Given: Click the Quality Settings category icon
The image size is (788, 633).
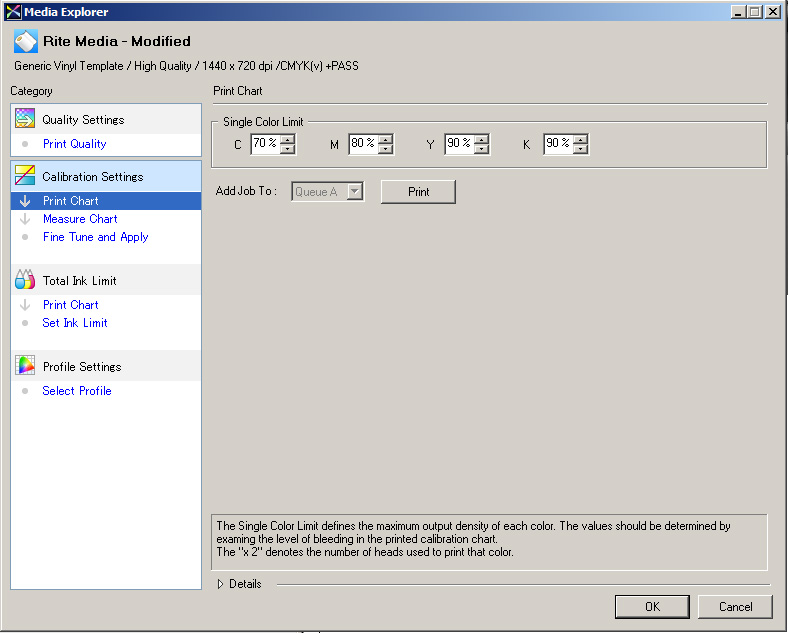Looking at the screenshot, I should tap(25, 119).
